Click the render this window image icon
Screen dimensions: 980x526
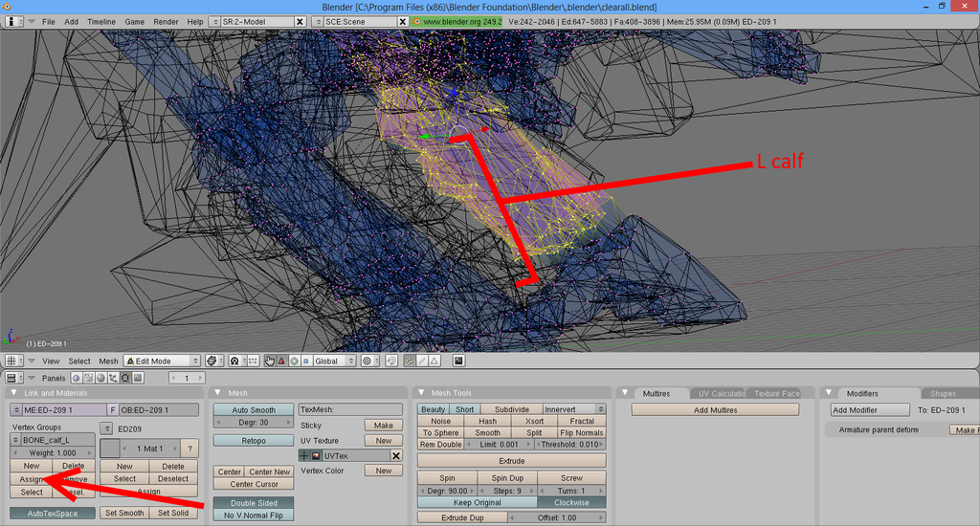pos(458,362)
